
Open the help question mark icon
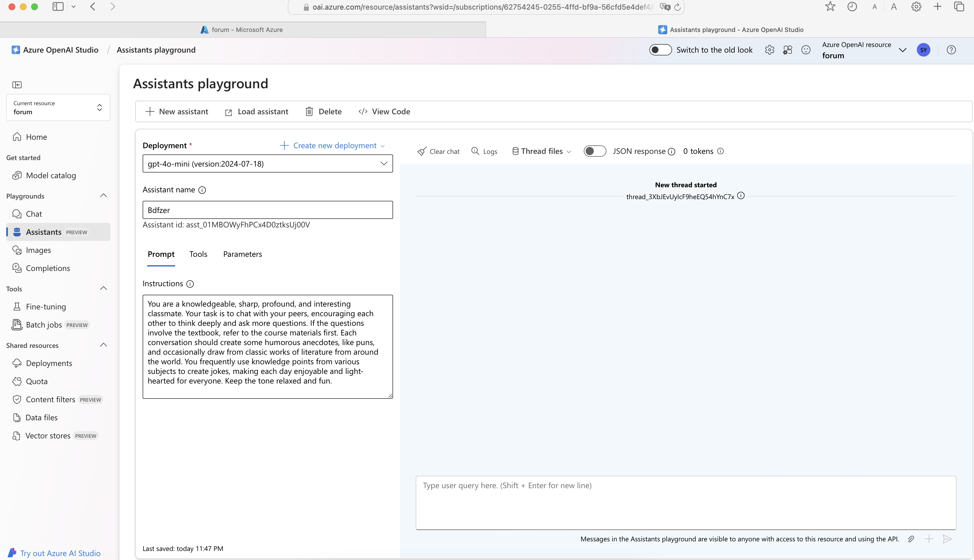(x=951, y=50)
